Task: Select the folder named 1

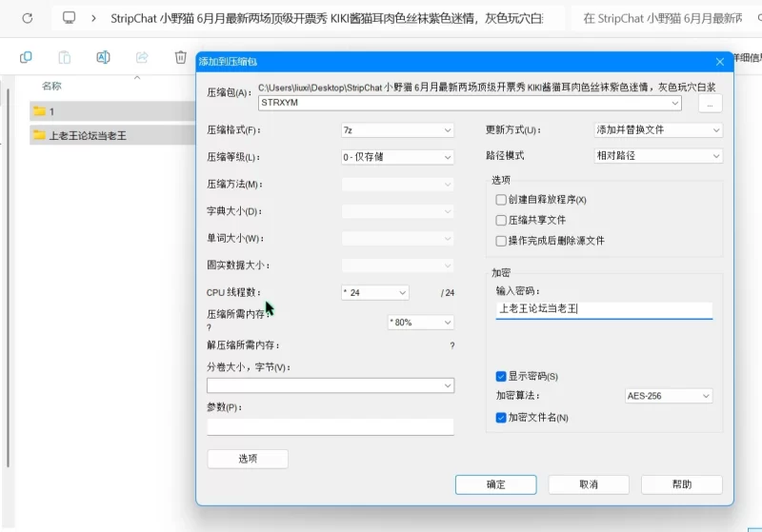Action: pos(112,111)
